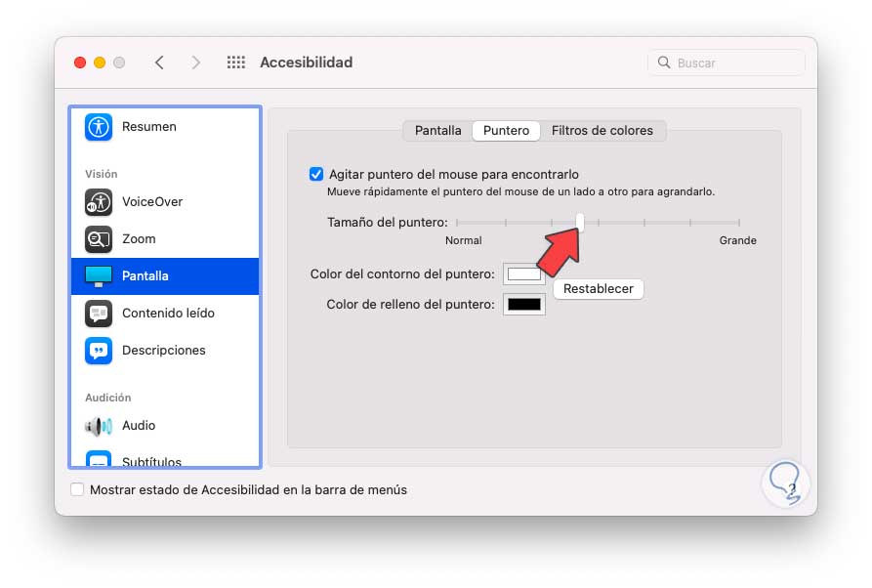872x588 pixels.
Task: Select the Descripciones icon
Action: pos(99,351)
